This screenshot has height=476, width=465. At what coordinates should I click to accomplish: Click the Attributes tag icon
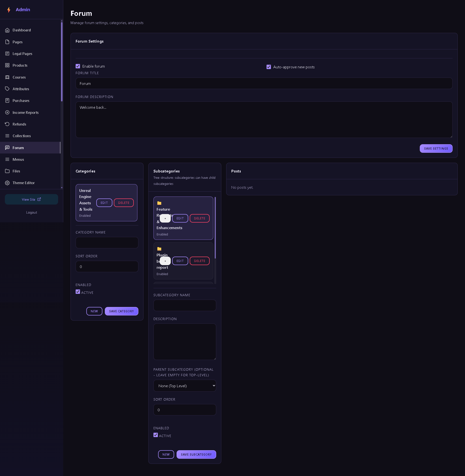pyautogui.click(x=7, y=89)
